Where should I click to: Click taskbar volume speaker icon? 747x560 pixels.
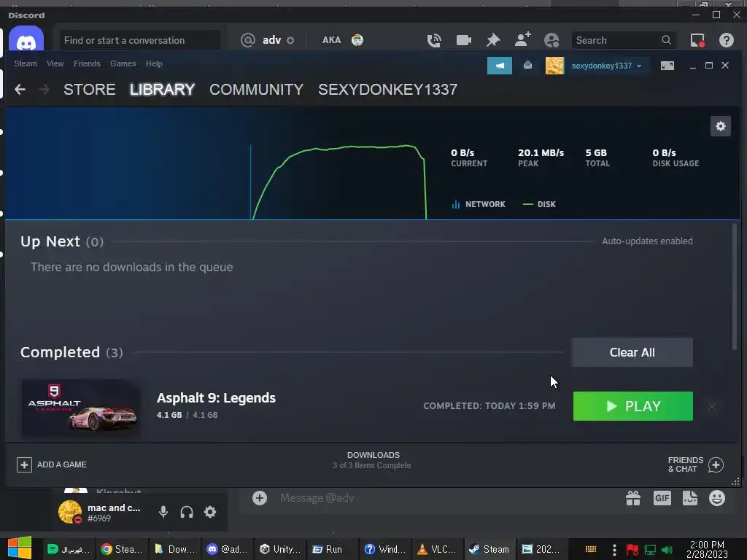pyautogui.click(x=667, y=550)
